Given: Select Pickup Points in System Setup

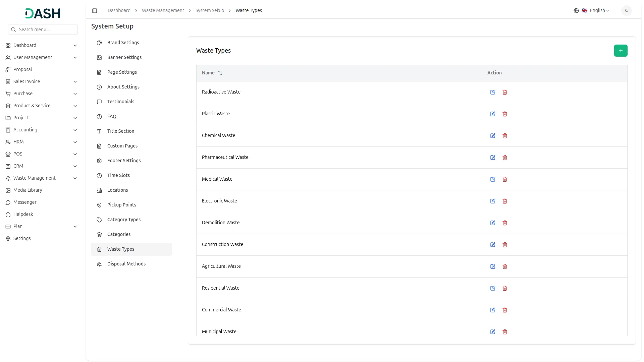Looking at the screenshot, I should coord(121,205).
